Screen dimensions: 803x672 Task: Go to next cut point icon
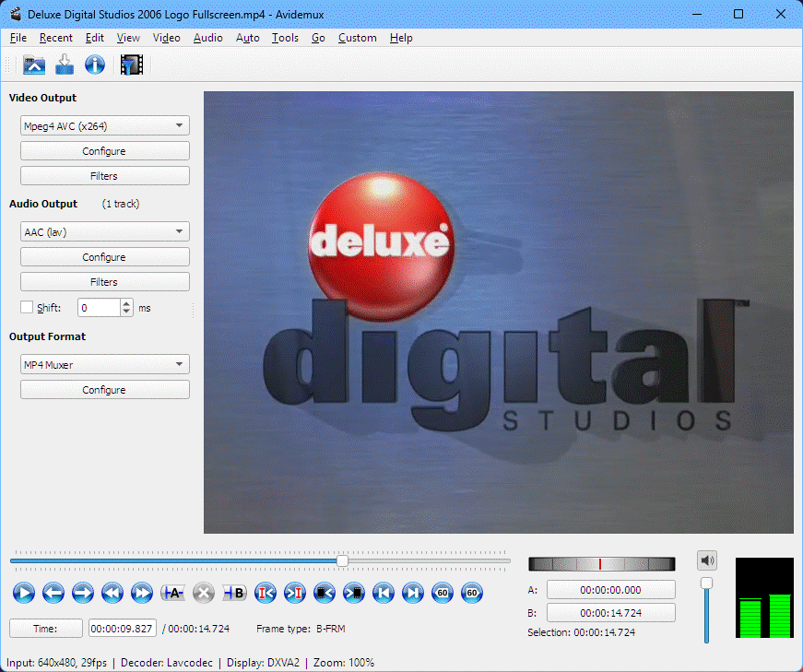pyautogui.click(x=295, y=593)
